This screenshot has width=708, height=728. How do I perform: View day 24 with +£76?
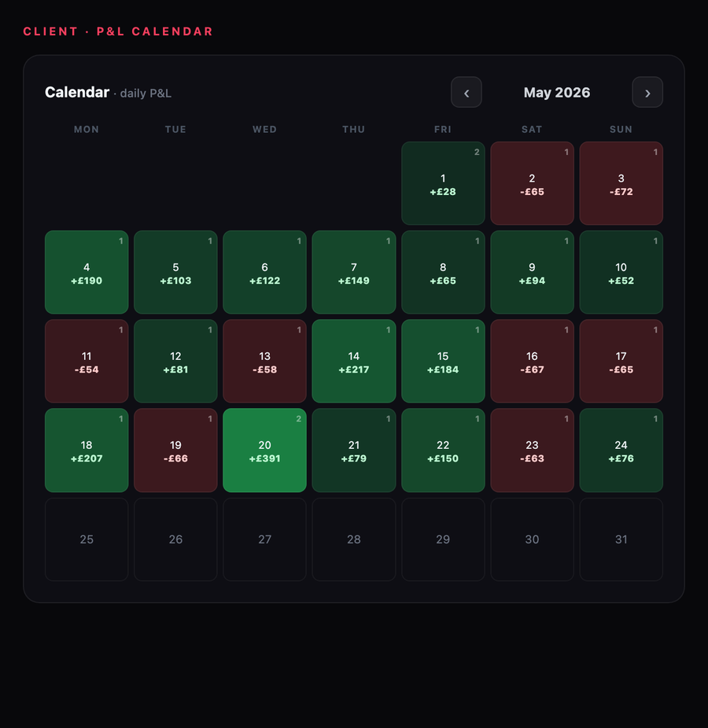click(621, 450)
